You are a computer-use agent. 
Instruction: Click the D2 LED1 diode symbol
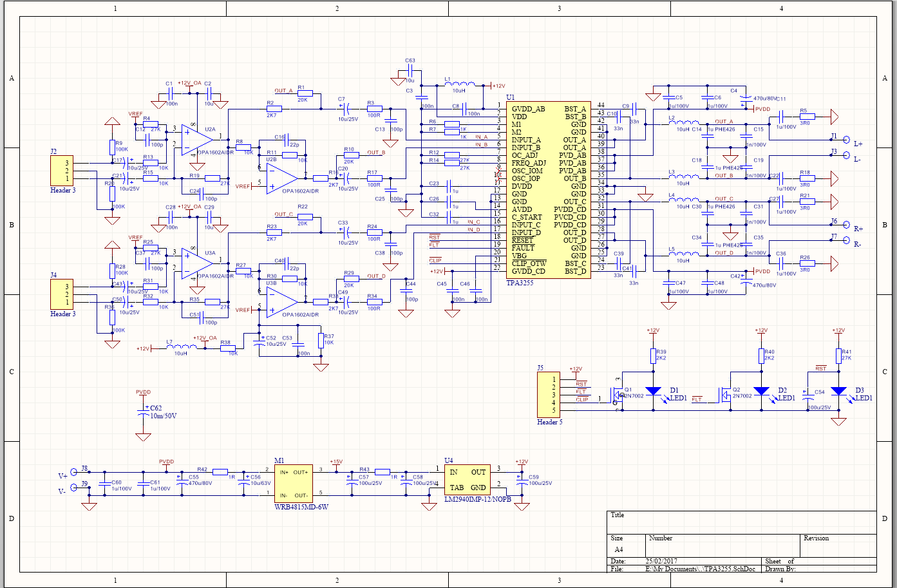[x=762, y=391]
